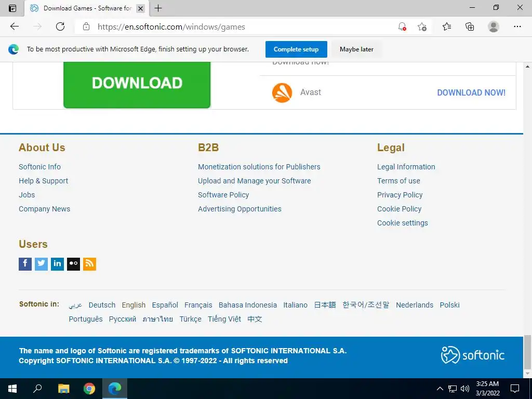
Task: Open Softonic Info link
Action: pyautogui.click(x=39, y=167)
